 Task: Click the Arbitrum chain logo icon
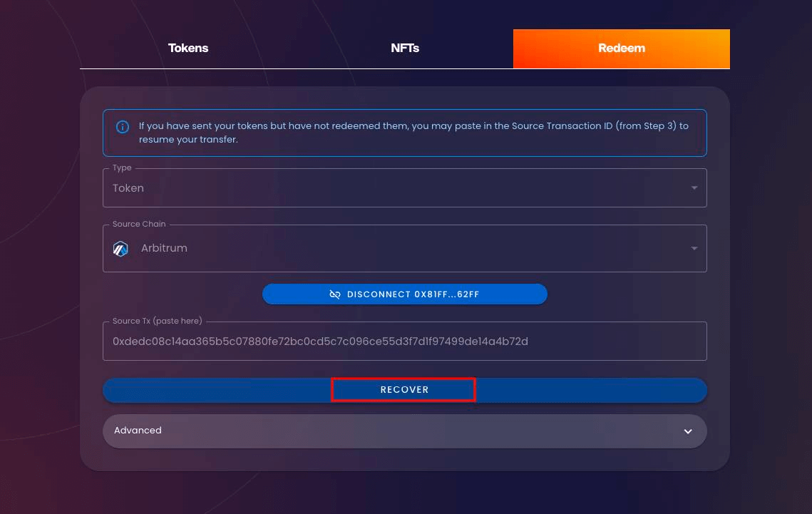click(x=120, y=249)
